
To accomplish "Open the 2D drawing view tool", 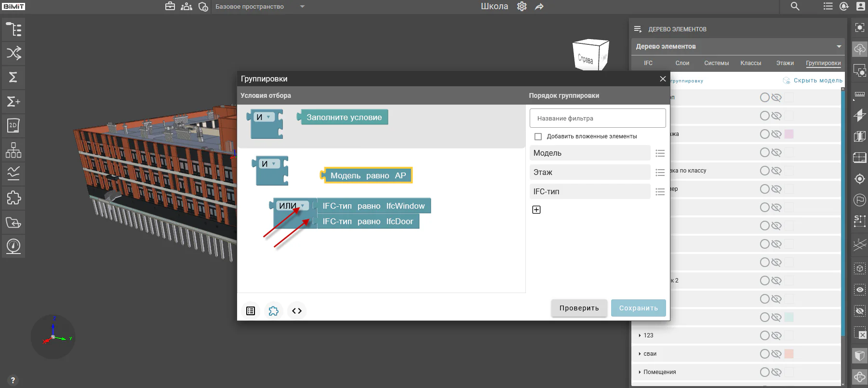I will pyautogui.click(x=13, y=125).
